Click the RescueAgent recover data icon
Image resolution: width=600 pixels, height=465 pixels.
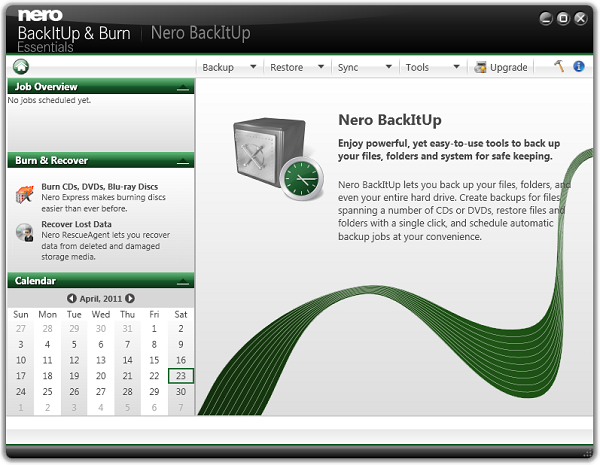[x=24, y=232]
